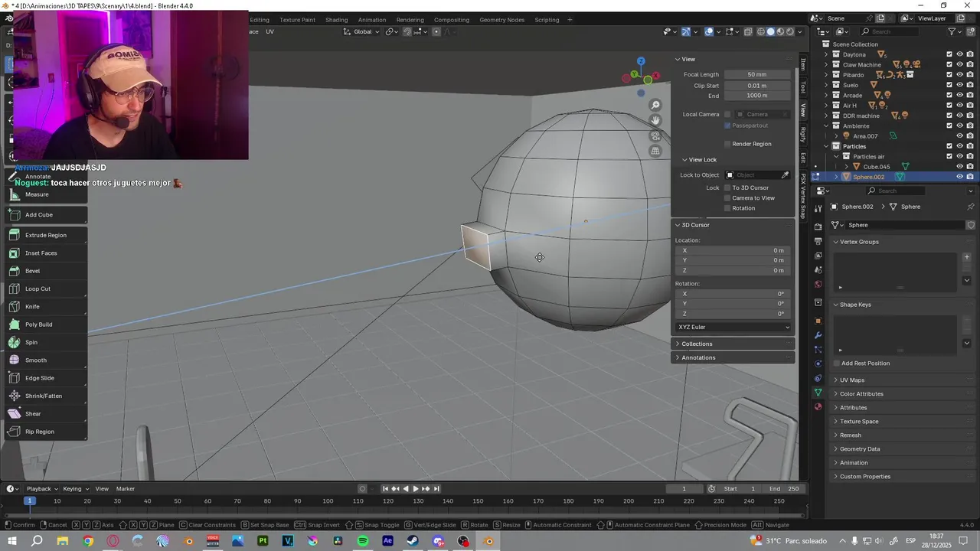The image size is (980, 551).
Task: Open the Keying menu in timeline
Action: (x=75, y=489)
